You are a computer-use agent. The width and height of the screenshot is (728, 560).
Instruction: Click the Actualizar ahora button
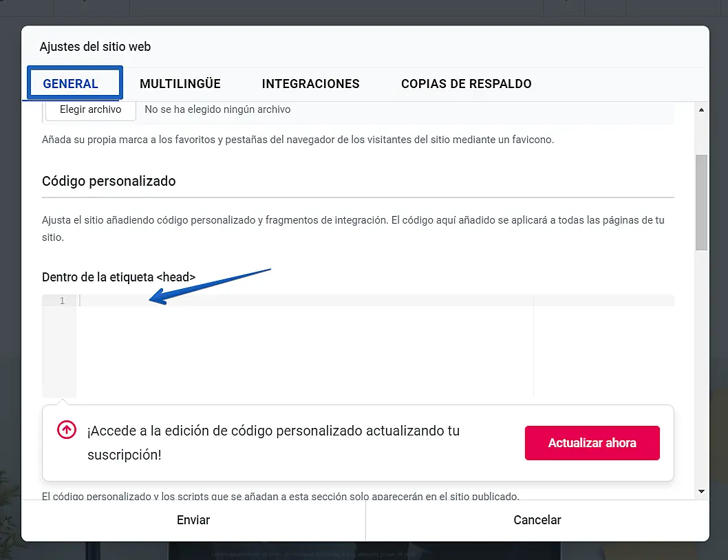pyautogui.click(x=592, y=443)
